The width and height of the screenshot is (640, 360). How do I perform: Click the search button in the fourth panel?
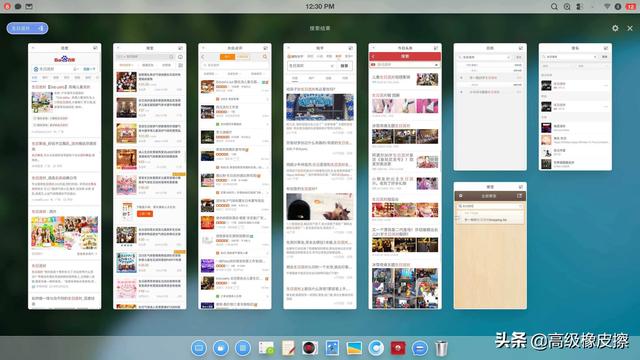[345, 66]
